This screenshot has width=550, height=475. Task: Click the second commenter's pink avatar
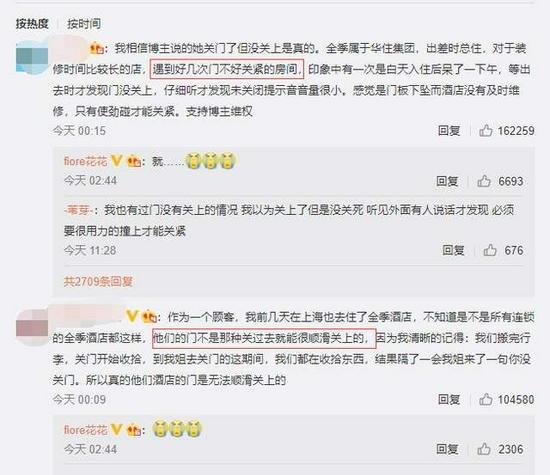(32, 327)
